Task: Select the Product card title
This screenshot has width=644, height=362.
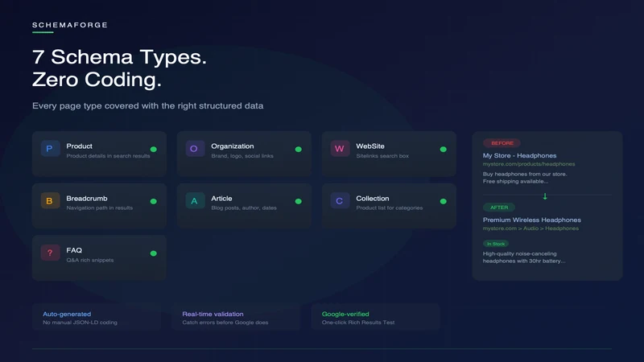Action: tap(79, 146)
